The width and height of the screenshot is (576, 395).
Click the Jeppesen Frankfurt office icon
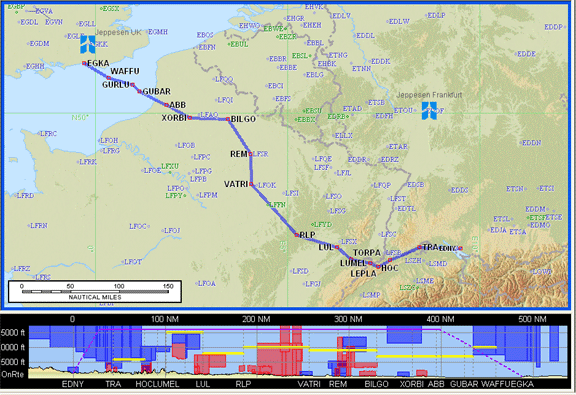[429, 111]
